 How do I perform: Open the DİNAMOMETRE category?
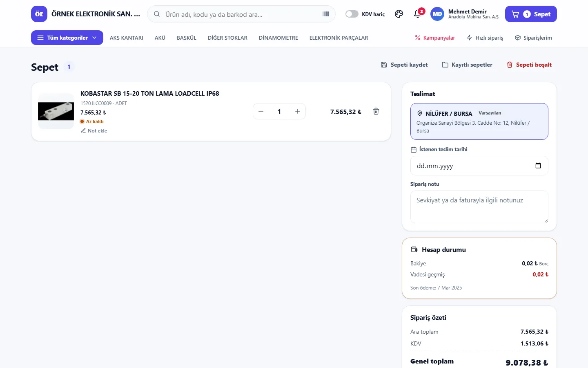tap(278, 38)
